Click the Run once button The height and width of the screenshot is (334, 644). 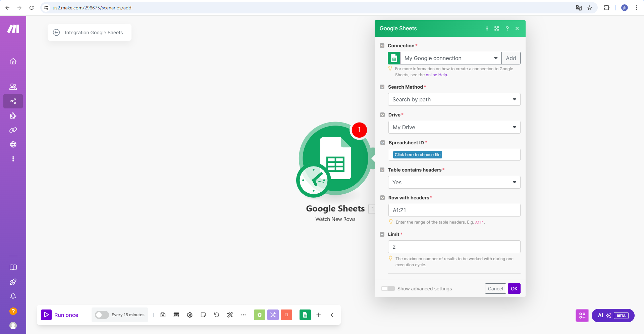(60, 315)
